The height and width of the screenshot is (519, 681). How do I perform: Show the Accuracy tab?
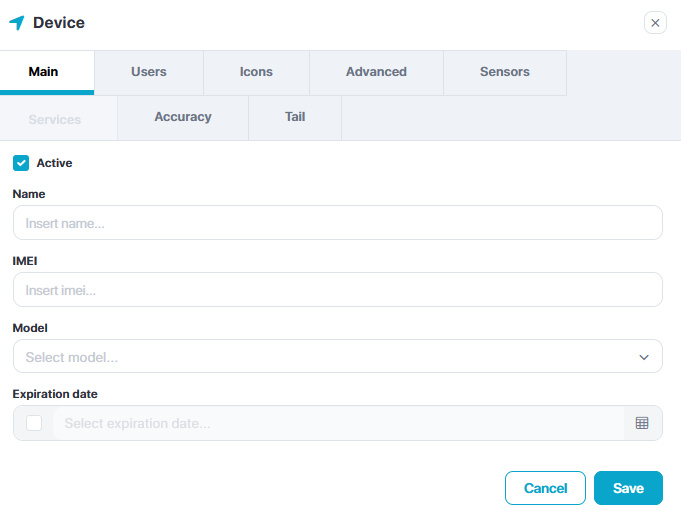tap(183, 117)
